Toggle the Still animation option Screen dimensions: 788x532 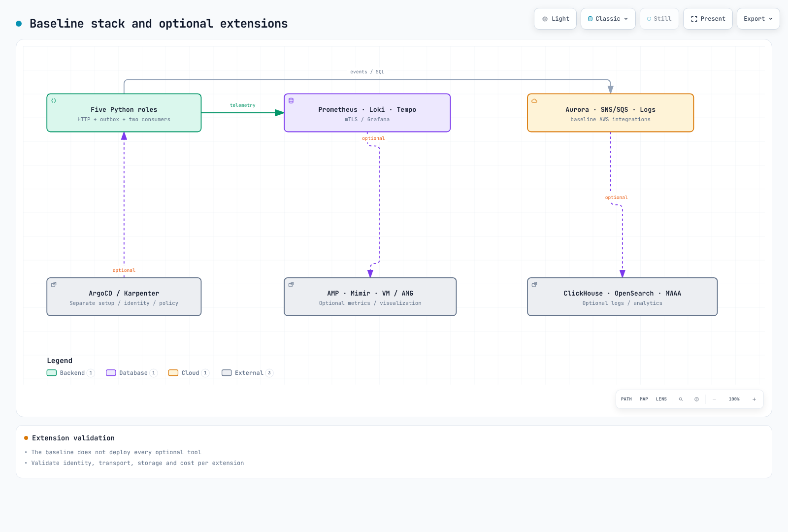click(659, 19)
